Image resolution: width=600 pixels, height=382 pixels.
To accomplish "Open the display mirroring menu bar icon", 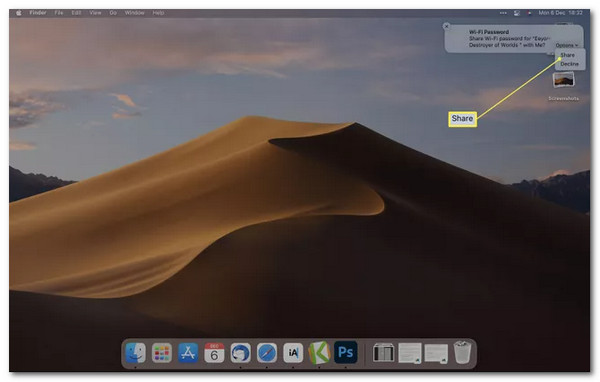I will (x=517, y=13).
